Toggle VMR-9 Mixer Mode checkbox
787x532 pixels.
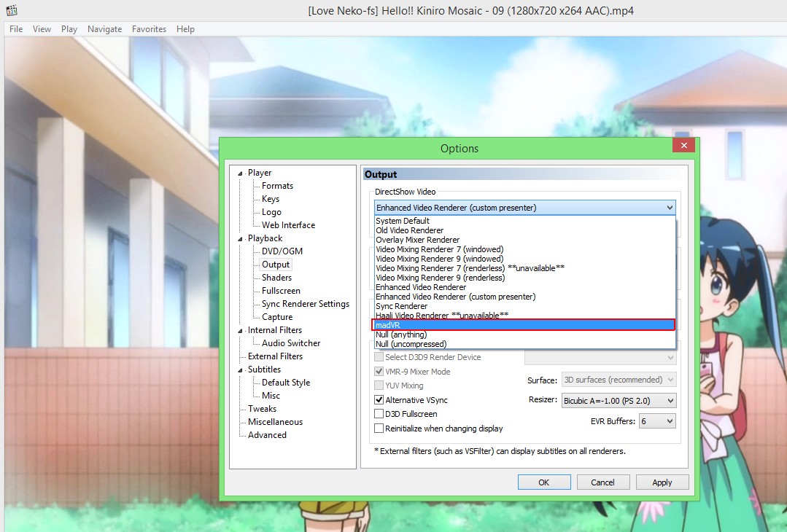coord(379,372)
